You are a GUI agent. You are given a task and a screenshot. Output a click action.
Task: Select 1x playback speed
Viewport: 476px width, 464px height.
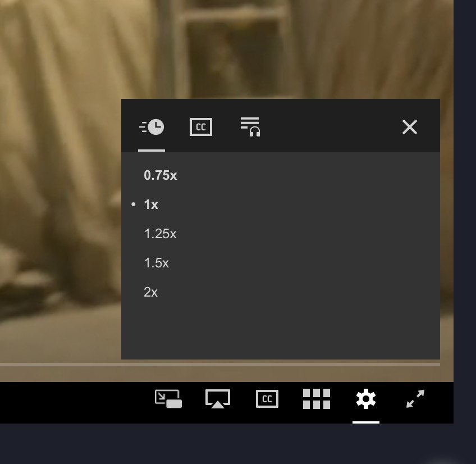coord(151,204)
